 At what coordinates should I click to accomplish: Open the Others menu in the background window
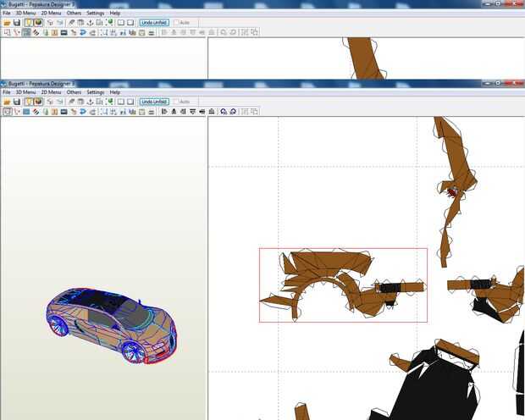click(74, 13)
